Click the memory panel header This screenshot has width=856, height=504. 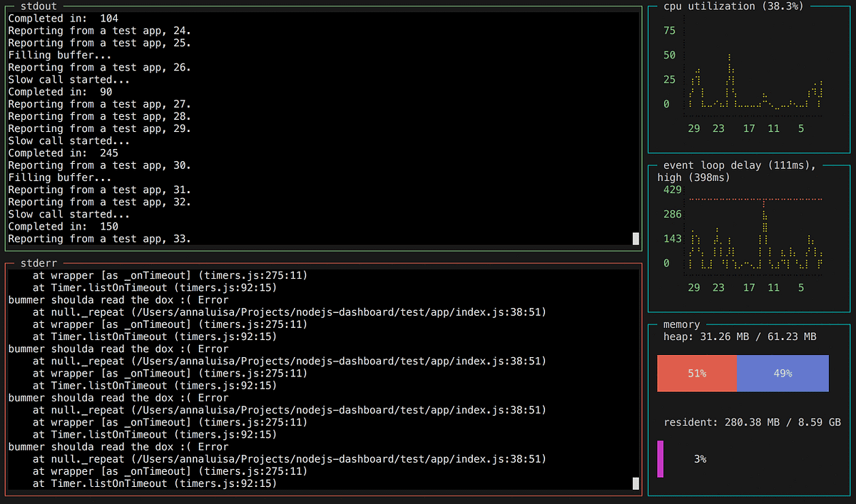point(681,324)
